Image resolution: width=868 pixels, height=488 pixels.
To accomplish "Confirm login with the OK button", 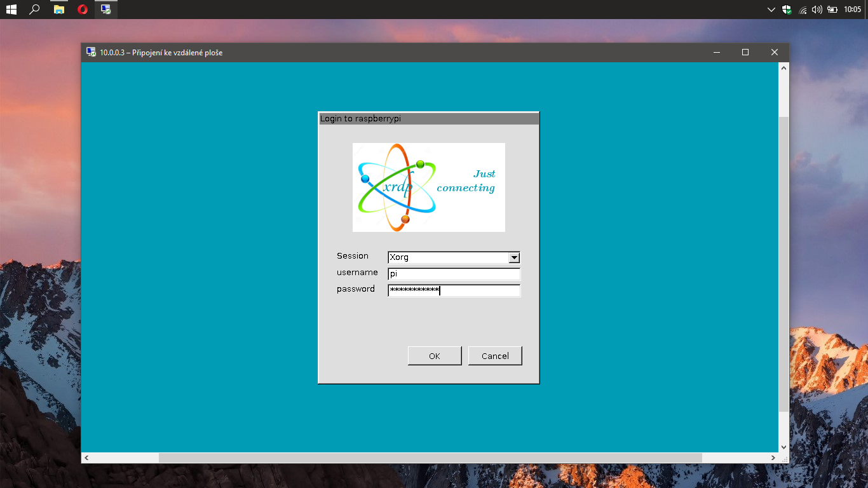I will pos(435,356).
